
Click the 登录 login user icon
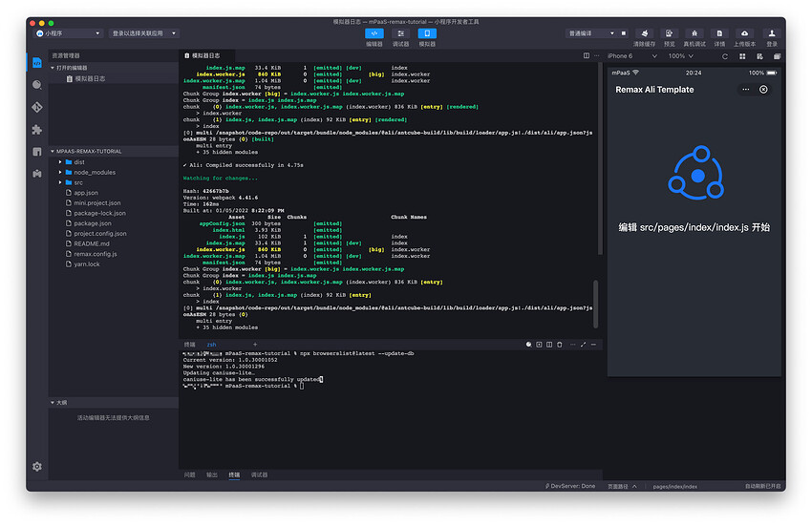772,33
